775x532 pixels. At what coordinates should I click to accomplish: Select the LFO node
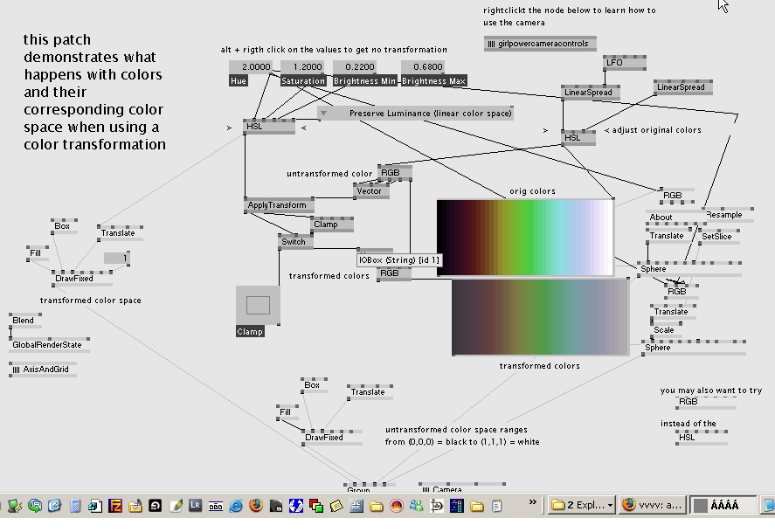615,63
